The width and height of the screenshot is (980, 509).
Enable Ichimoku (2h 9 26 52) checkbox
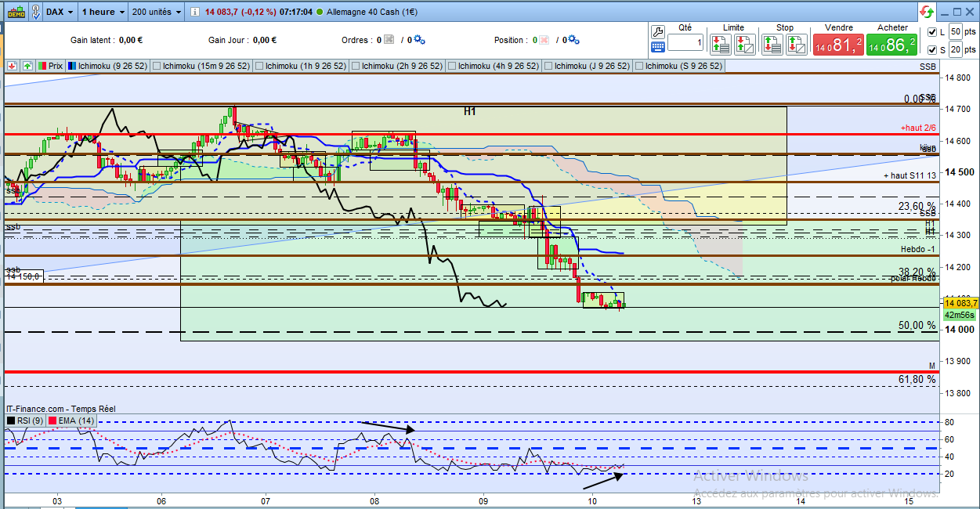pyautogui.click(x=356, y=67)
